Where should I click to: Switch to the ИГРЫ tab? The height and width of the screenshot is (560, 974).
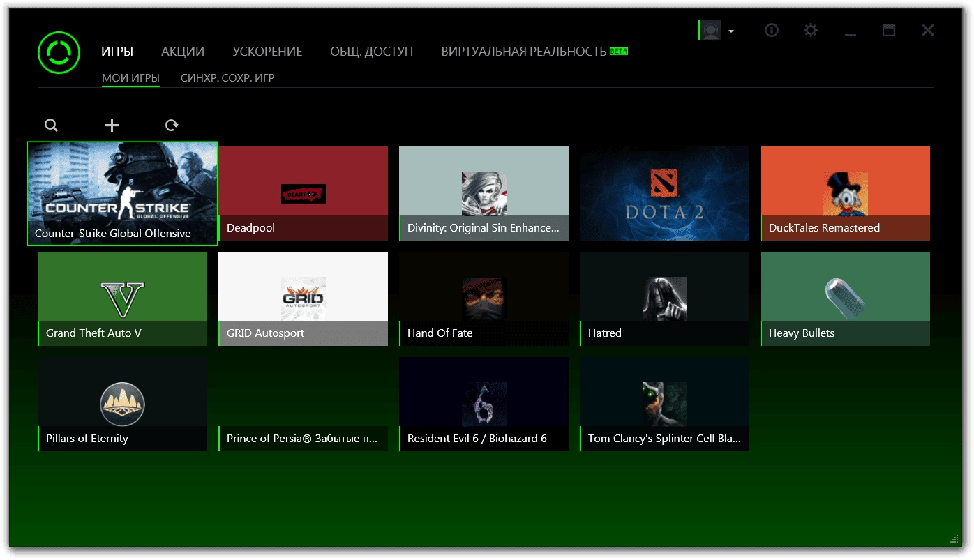coord(117,52)
